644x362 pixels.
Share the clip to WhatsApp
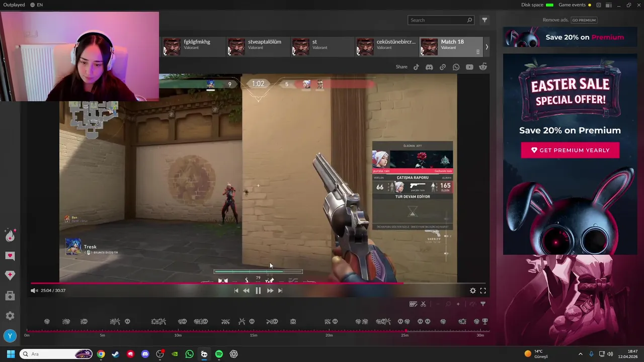(x=456, y=67)
